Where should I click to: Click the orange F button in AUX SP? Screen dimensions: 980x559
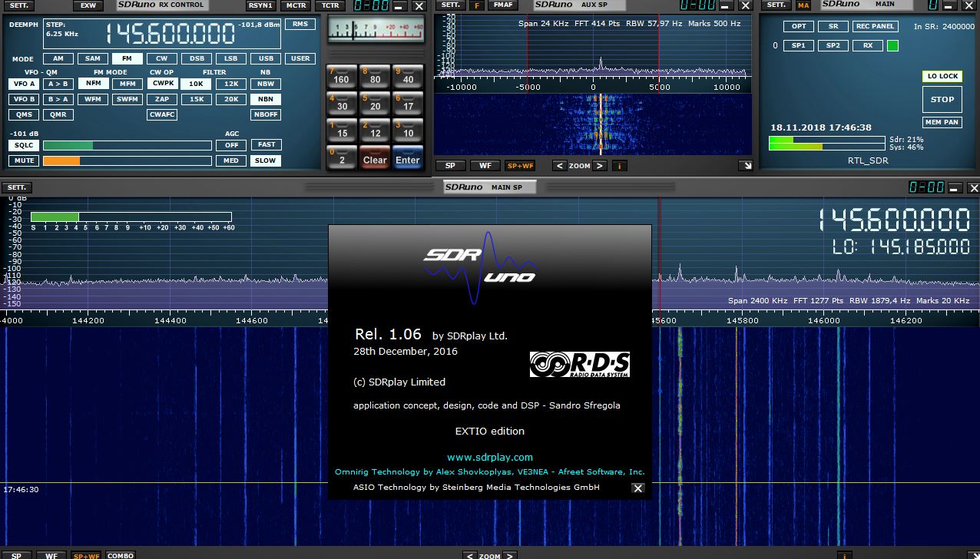coord(476,5)
